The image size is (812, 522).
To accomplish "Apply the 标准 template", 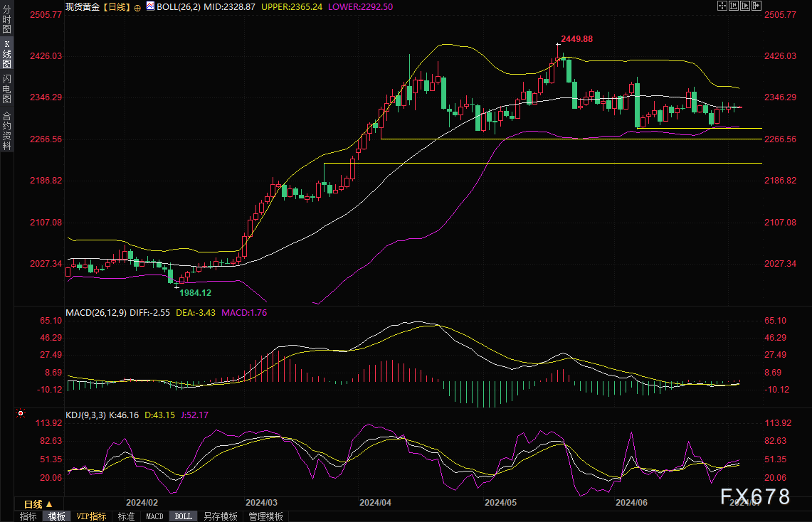I will (x=126, y=516).
